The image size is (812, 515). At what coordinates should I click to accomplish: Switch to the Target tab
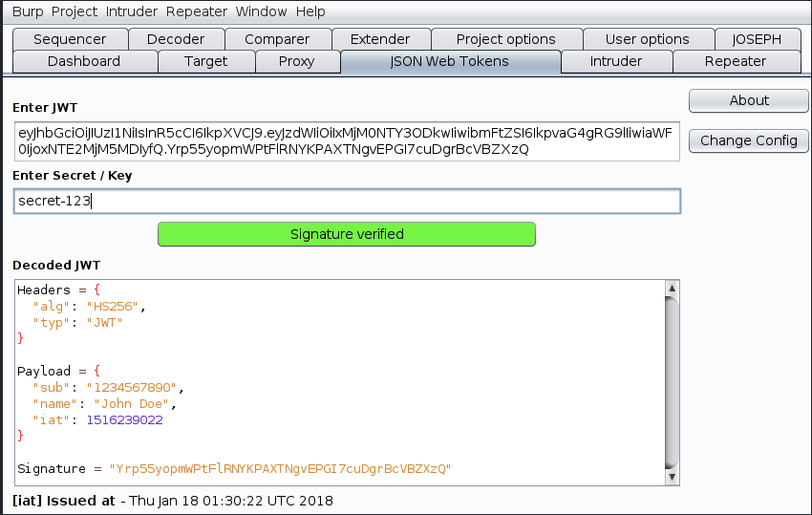pyautogui.click(x=206, y=61)
